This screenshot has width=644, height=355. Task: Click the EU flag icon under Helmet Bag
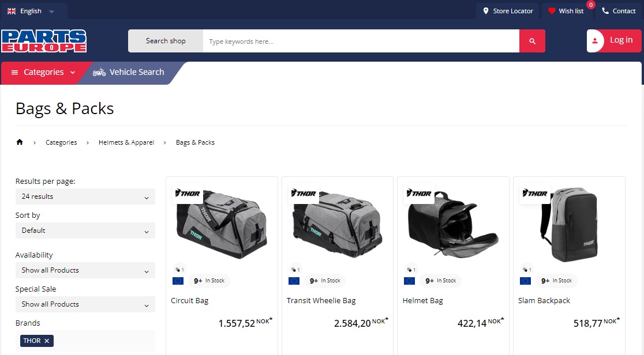click(x=410, y=281)
